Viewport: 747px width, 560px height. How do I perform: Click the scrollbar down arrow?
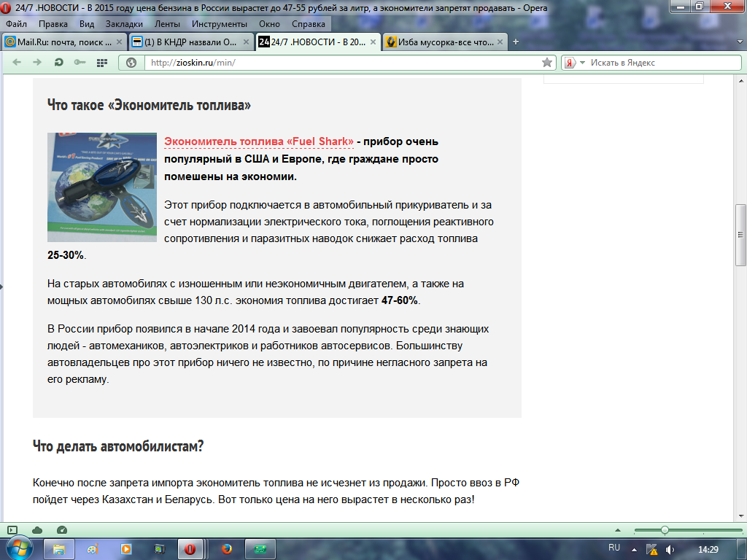click(x=740, y=516)
